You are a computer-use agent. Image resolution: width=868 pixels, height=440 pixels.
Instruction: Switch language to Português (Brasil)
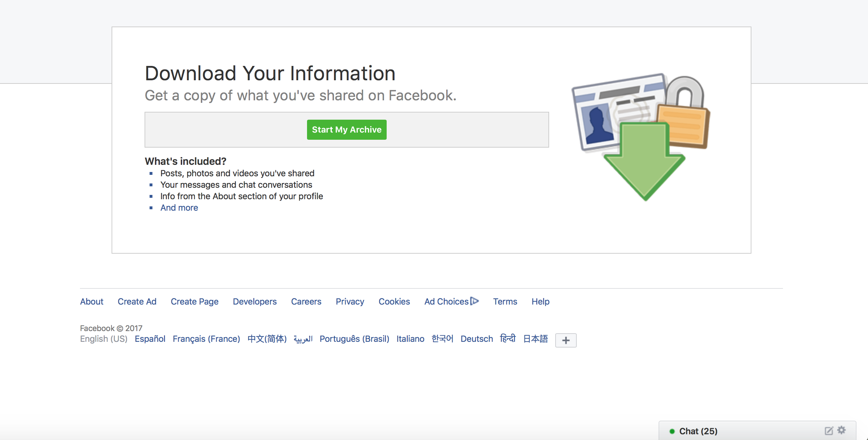point(354,339)
